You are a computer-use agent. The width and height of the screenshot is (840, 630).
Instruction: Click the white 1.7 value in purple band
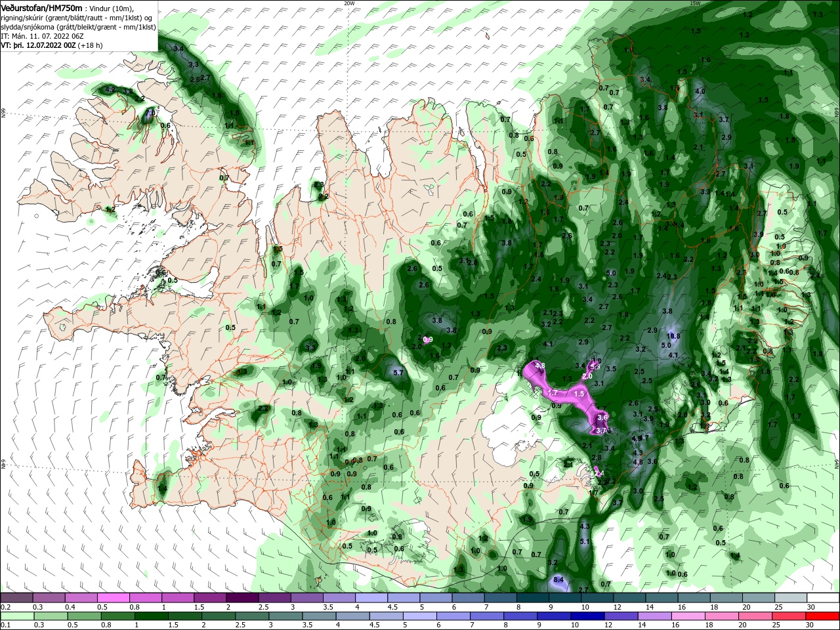click(553, 392)
